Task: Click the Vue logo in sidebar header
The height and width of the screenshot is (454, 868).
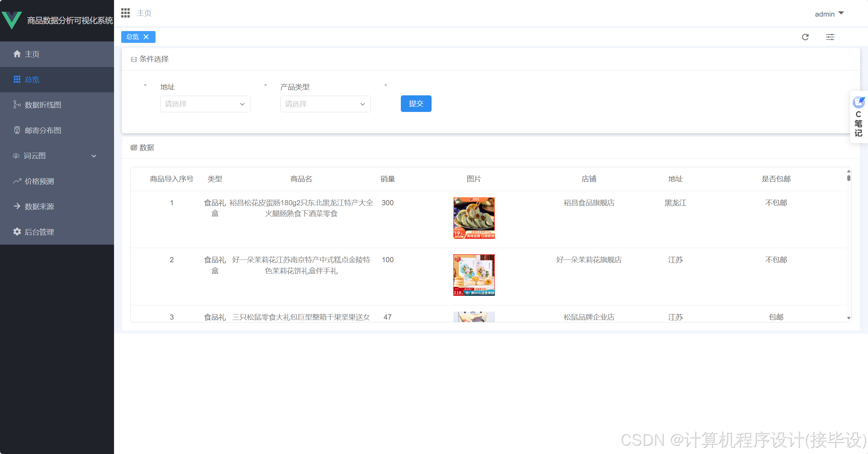Action: [x=12, y=20]
